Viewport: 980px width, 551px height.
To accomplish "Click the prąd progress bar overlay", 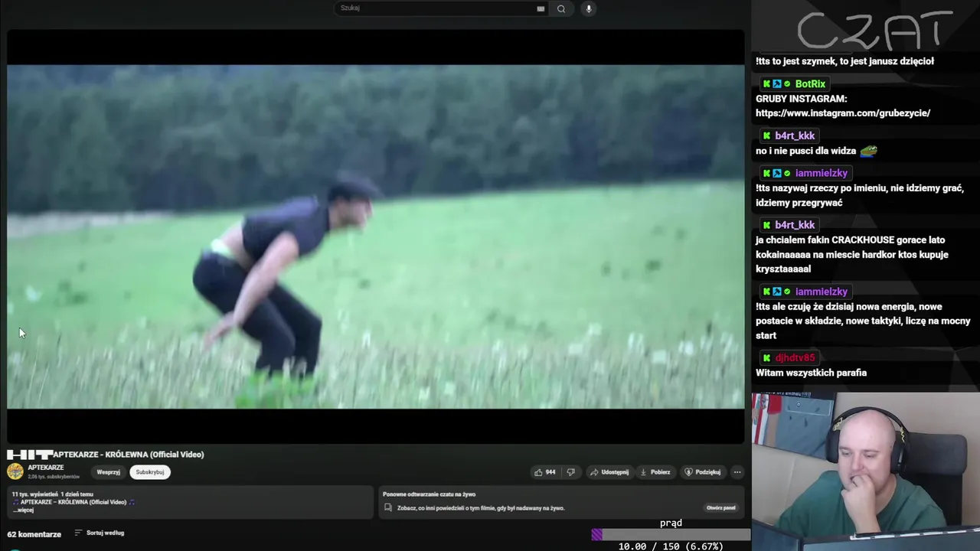I will pos(671,535).
